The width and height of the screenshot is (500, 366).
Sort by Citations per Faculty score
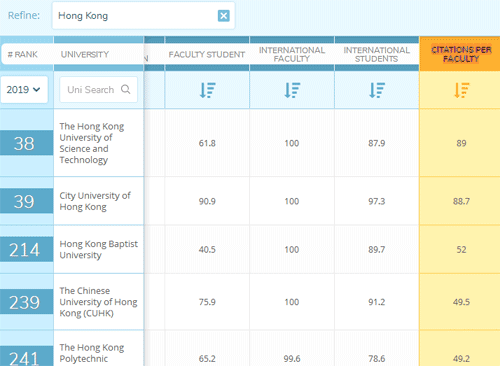pos(461,90)
